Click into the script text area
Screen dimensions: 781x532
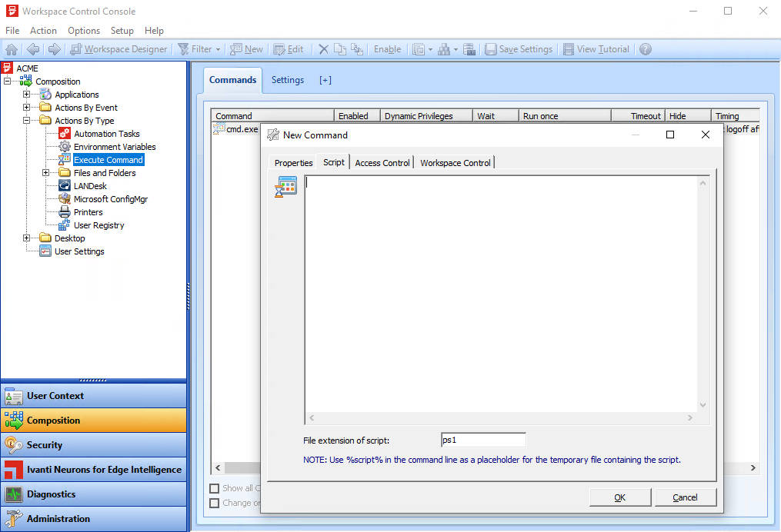(x=502, y=294)
